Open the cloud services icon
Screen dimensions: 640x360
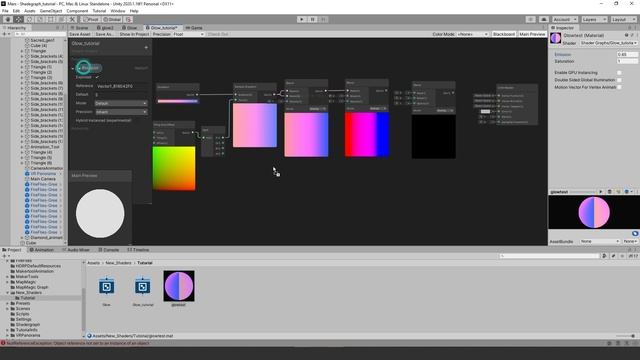pos(544,19)
